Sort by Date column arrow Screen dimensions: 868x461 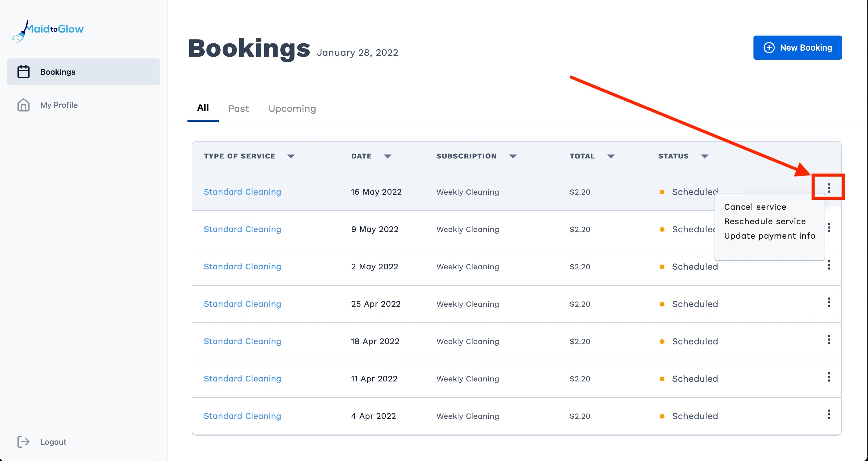click(388, 156)
